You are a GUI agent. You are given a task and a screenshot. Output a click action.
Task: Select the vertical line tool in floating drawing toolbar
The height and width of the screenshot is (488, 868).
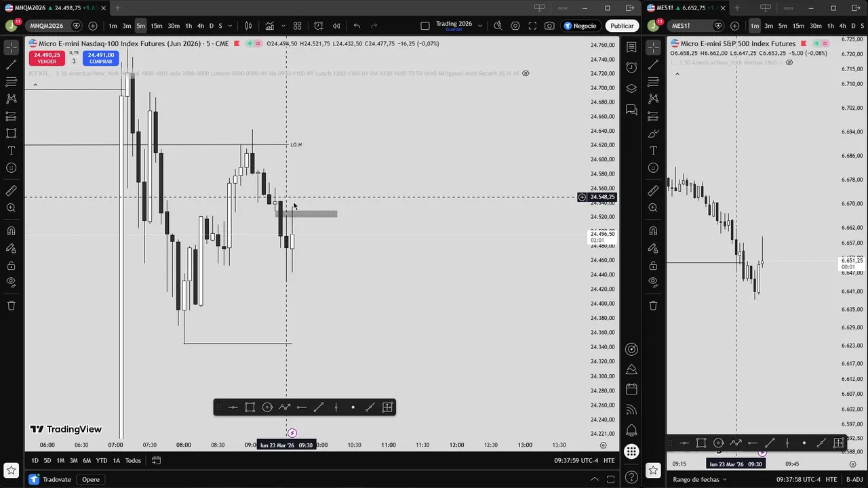(x=336, y=407)
